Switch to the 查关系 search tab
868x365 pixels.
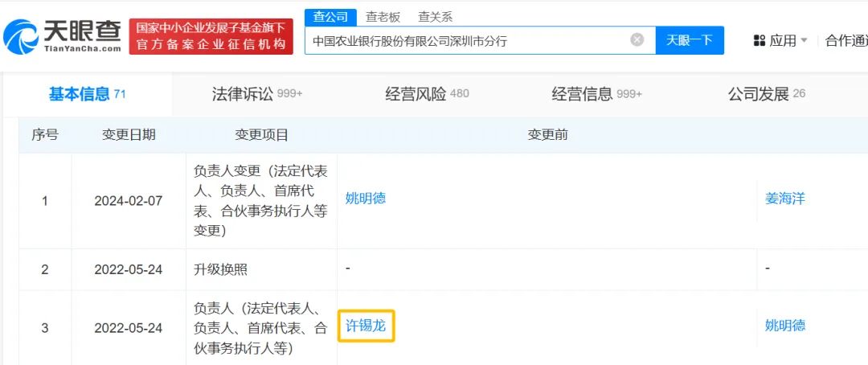435,17
